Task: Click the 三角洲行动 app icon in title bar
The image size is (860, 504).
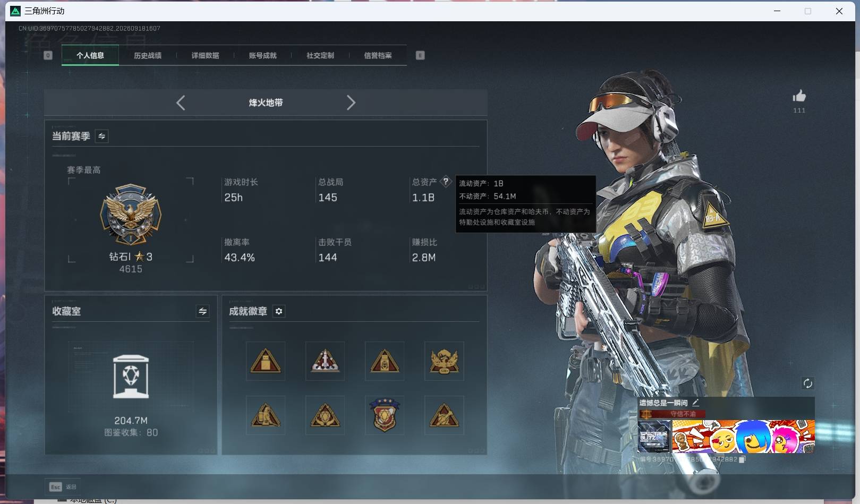Action: 15,11
